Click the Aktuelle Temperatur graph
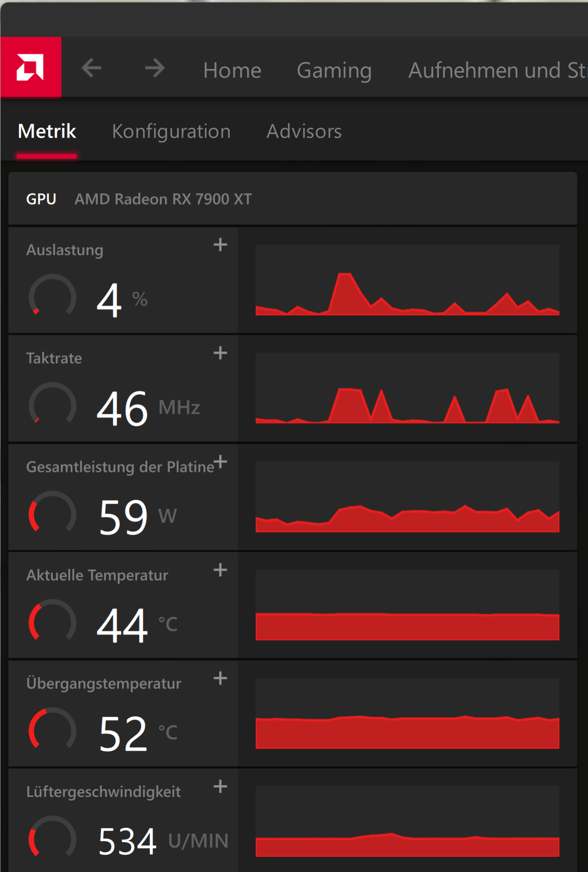The image size is (588, 872). (x=407, y=605)
